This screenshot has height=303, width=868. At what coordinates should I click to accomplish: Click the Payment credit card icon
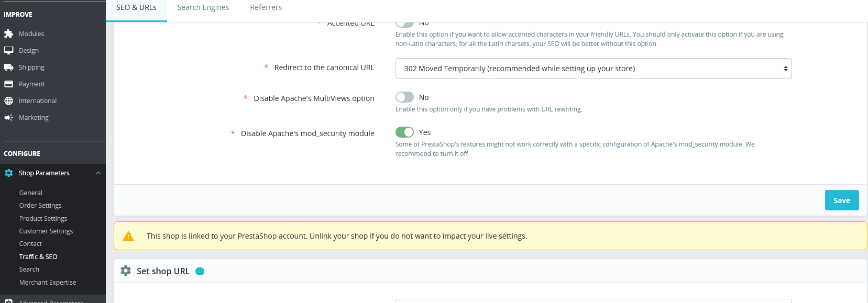pyautogui.click(x=8, y=84)
